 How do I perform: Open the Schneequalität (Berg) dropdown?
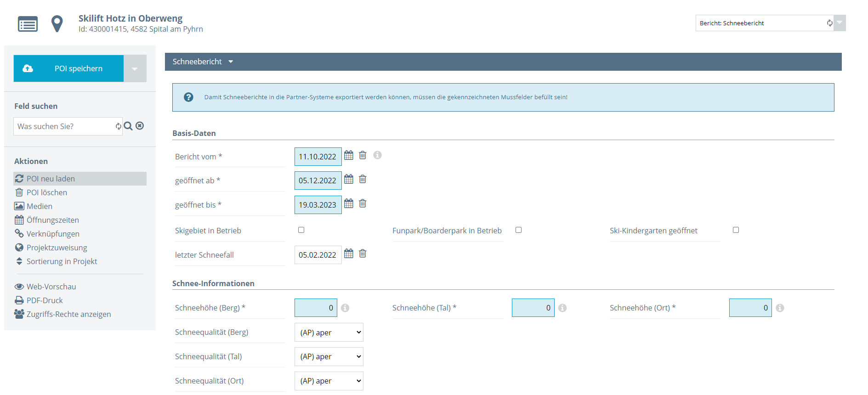pyautogui.click(x=329, y=333)
